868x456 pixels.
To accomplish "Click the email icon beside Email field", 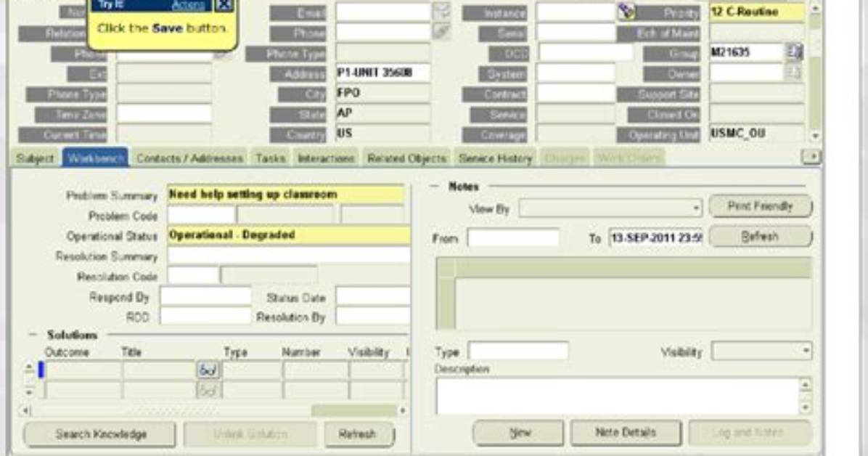I will click(x=441, y=12).
